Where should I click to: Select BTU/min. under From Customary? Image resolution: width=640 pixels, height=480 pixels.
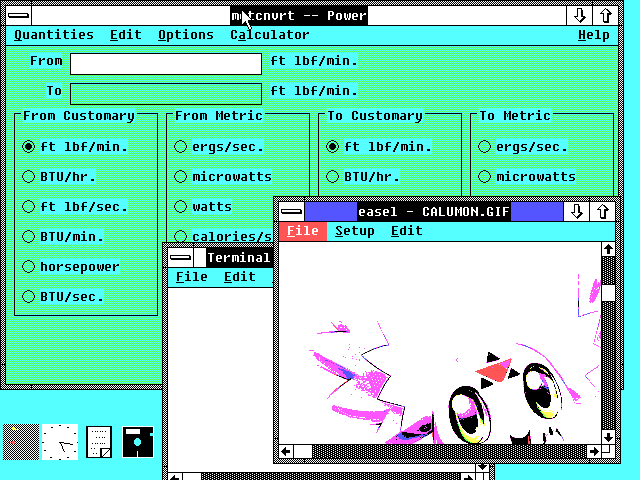click(63, 237)
